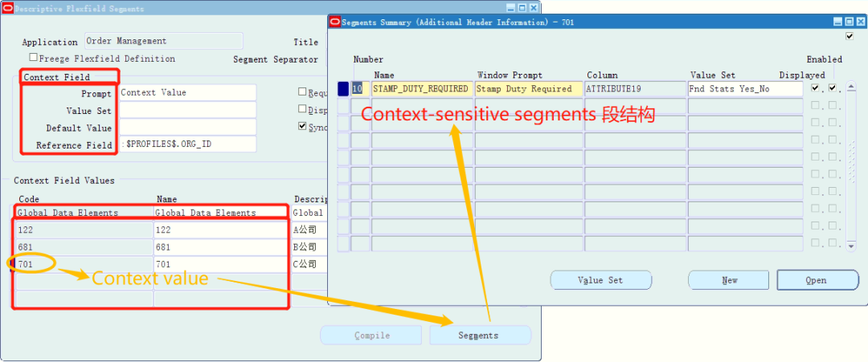Select Global Data Elements code cell

(x=84, y=213)
